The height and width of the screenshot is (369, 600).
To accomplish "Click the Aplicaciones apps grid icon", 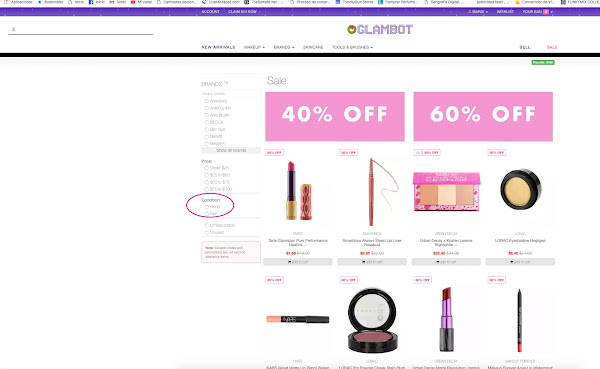I will coord(6,2).
